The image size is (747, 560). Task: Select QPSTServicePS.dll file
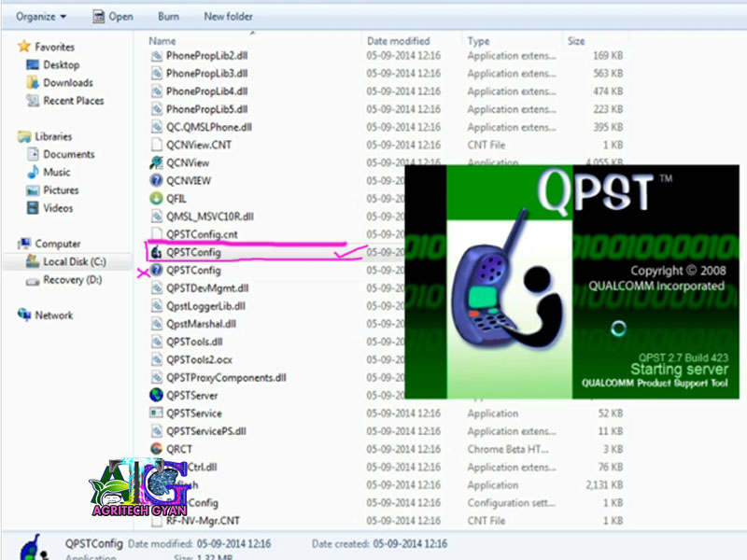pyautogui.click(x=205, y=431)
